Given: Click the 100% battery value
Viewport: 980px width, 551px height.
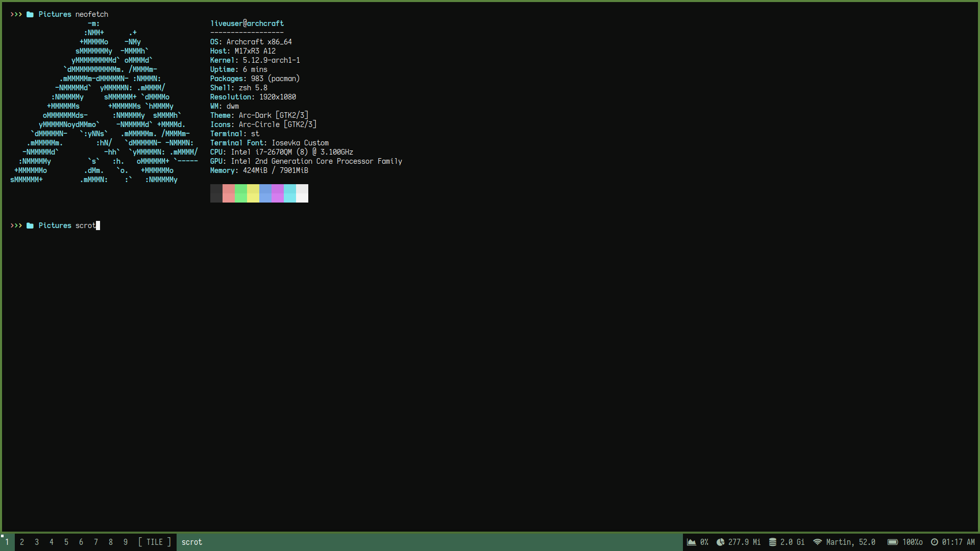Looking at the screenshot, I should click(x=913, y=542).
